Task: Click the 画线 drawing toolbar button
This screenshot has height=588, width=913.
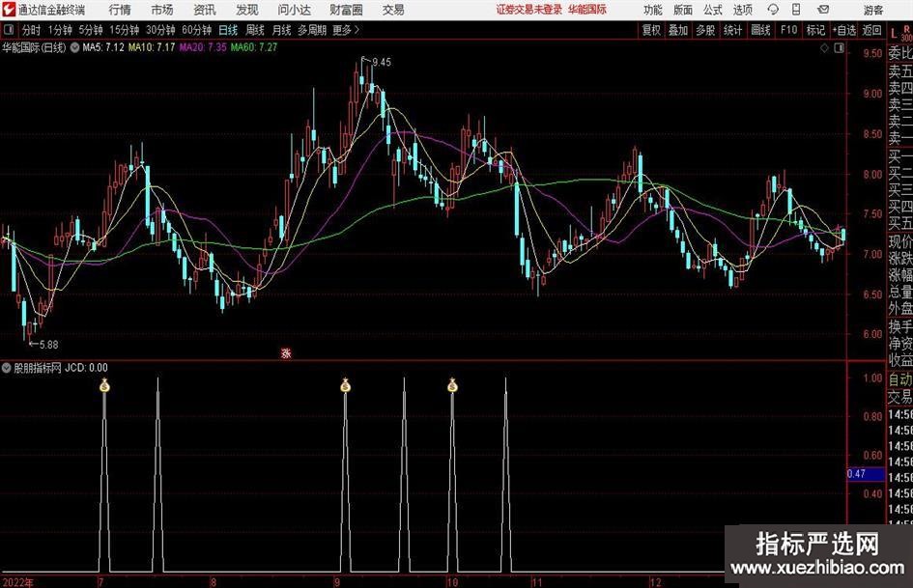Action: tap(760, 30)
